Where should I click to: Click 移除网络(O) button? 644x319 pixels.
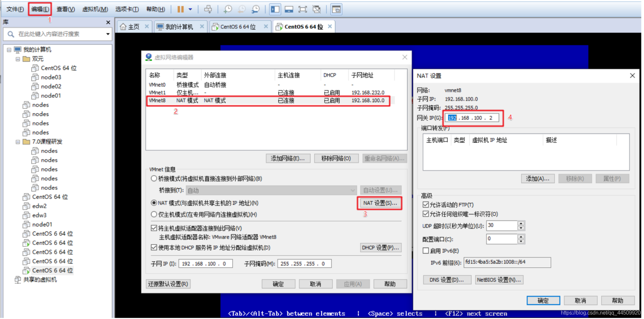click(x=336, y=159)
